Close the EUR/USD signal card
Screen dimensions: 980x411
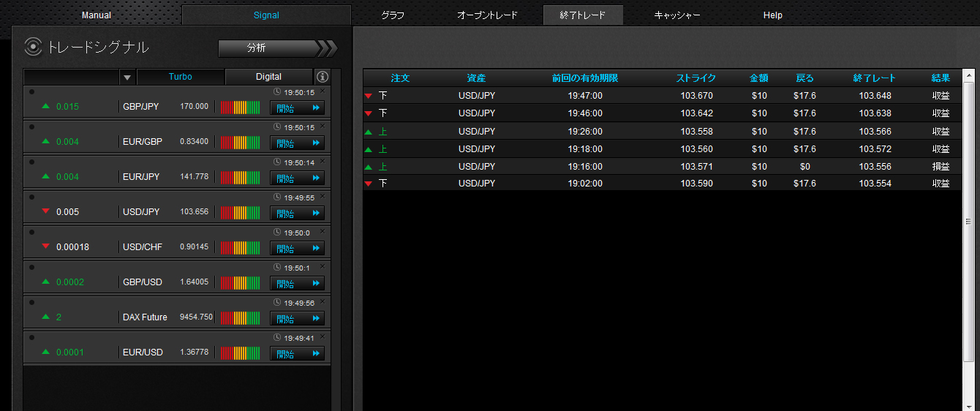pos(322,336)
